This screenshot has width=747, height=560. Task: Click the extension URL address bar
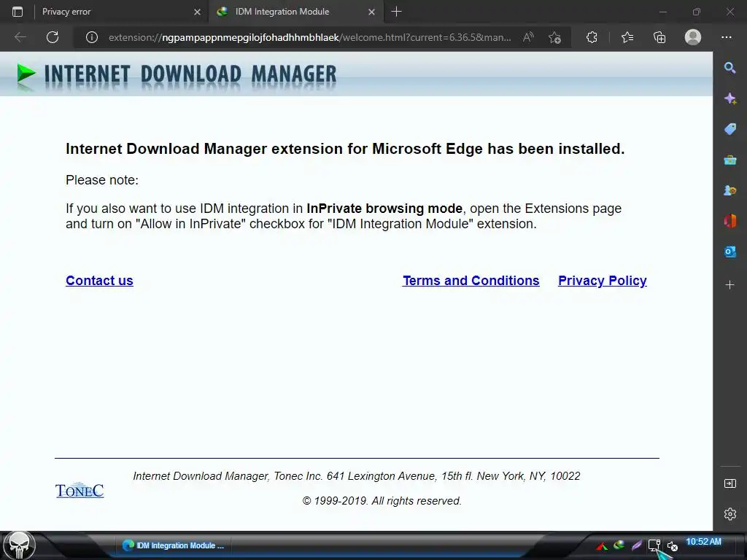point(309,38)
